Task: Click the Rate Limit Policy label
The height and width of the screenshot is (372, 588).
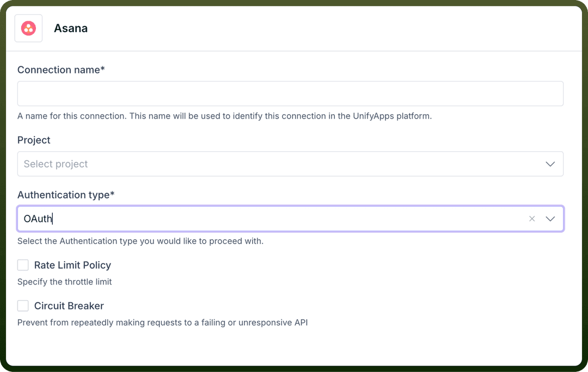Action: pyautogui.click(x=73, y=265)
